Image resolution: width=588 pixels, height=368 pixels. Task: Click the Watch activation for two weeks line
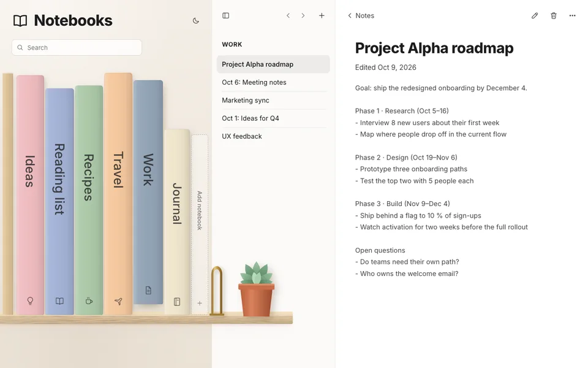(442, 227)
